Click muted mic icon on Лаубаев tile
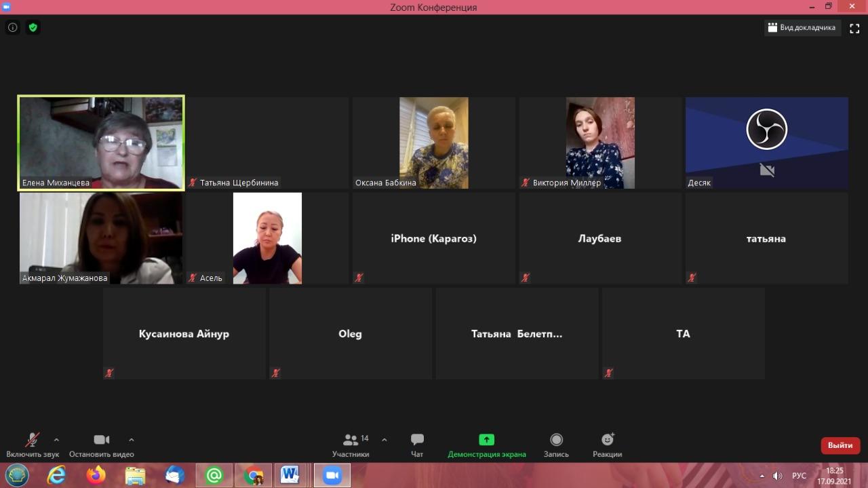Screen dimensions: 868x488 pos(525,278)
